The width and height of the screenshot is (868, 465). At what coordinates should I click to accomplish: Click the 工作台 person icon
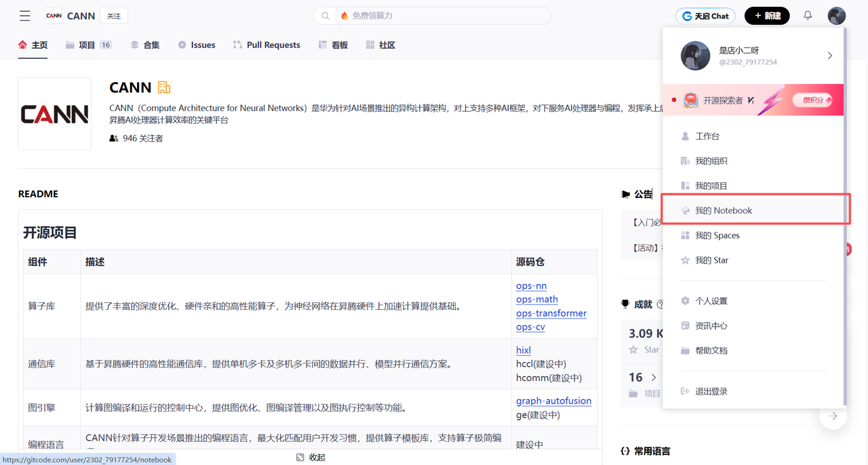685,136
